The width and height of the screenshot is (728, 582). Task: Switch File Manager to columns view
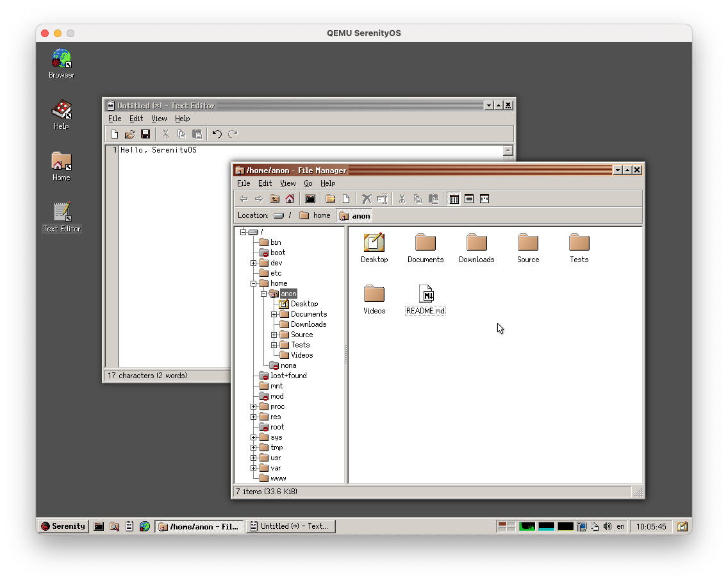(484, 199)
